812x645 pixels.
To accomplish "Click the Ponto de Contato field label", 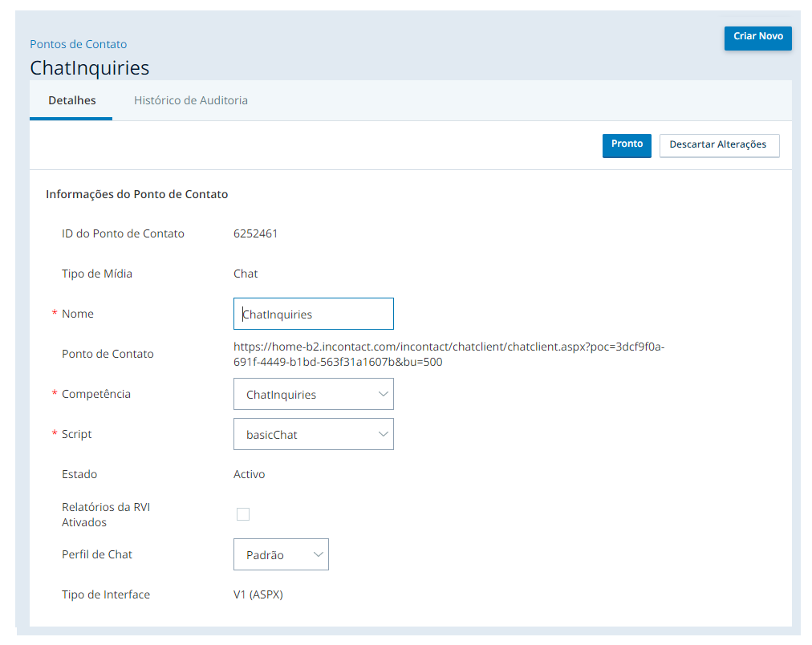I will [108, 354].
